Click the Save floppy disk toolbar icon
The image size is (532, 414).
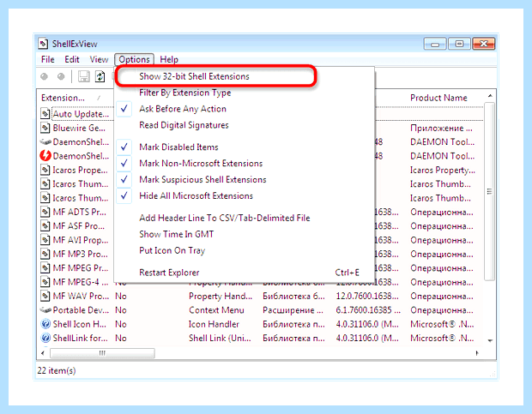tap(83, 76)
